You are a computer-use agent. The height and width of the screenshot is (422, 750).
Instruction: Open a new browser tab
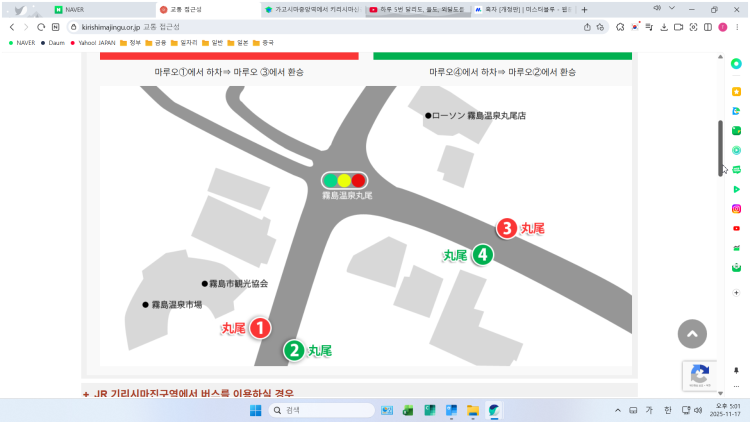pyautogui.click(x=584, y=9)
